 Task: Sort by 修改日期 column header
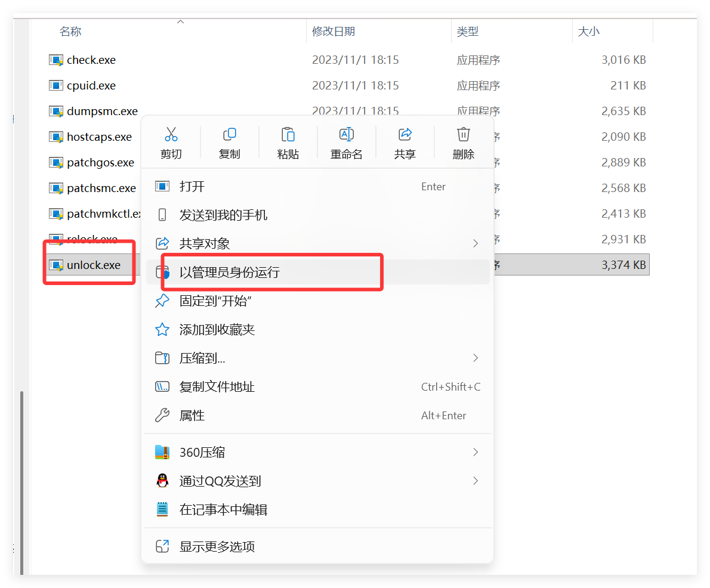334,31
